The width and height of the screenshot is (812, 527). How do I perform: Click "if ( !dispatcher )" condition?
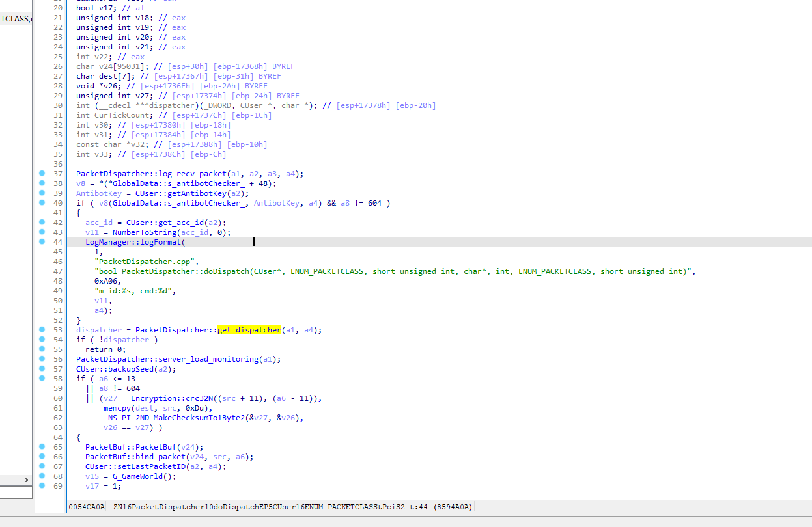117,340
